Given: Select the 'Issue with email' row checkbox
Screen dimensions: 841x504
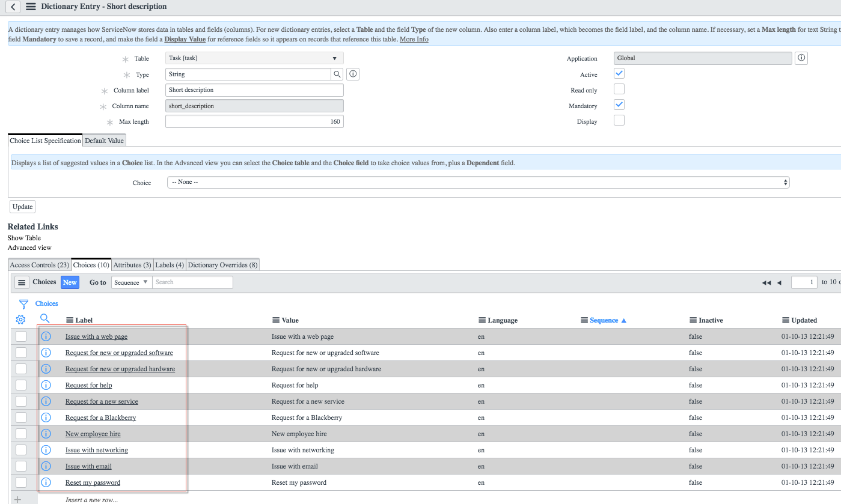Looking at the screenshot, I should tap(21, 466).
